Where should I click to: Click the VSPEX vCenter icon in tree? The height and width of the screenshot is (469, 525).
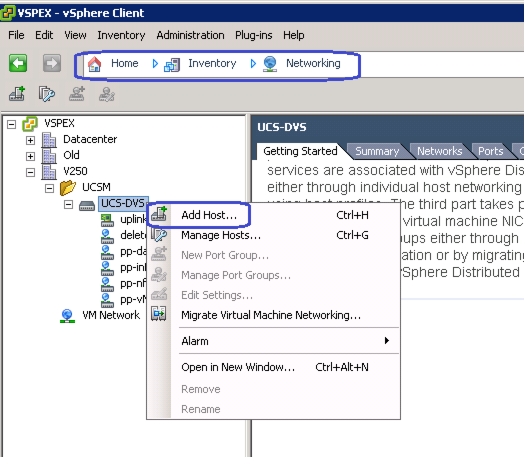(x=30, y=124)
